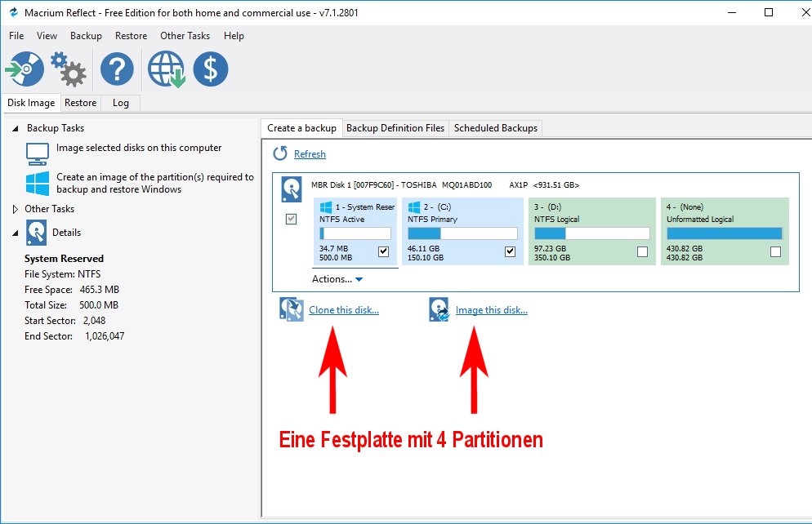
Task: Click the End Sector: 1,026,047 line
Action: [74, 335]
